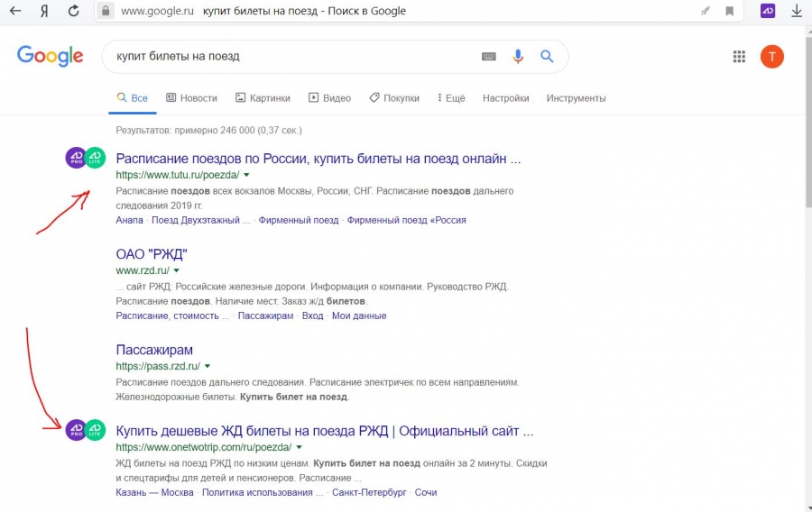812x512 pixels.
Task: Open browser downloads with the arrow icon
Action: [797, 10]
